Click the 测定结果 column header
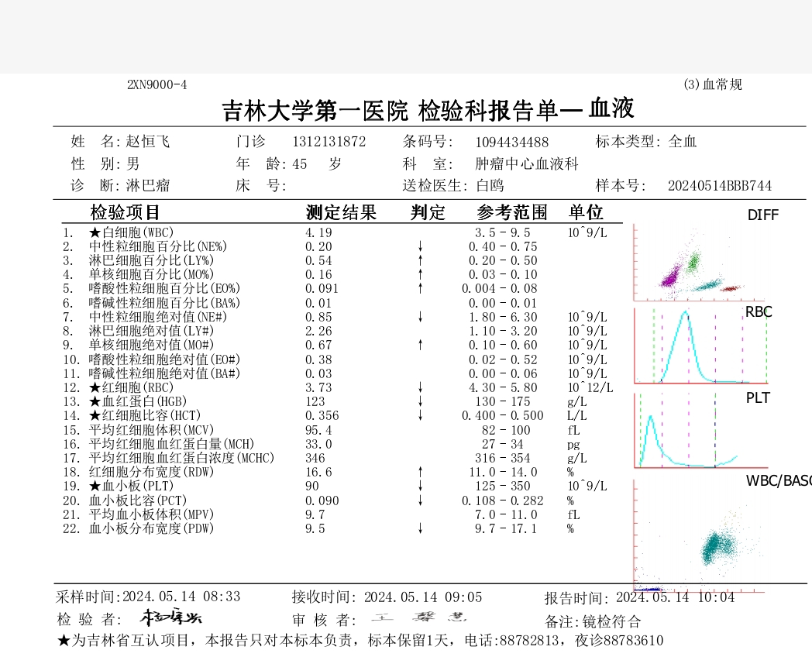The width and height of the screenshot is (812, 657). (x=341, y=212)
